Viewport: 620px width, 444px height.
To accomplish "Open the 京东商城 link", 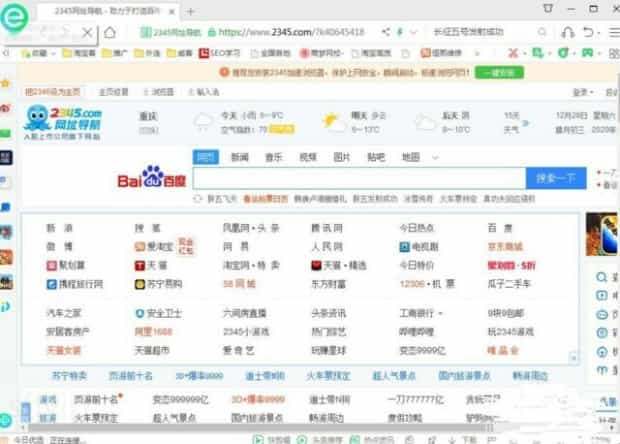I will tap(505, 247).
